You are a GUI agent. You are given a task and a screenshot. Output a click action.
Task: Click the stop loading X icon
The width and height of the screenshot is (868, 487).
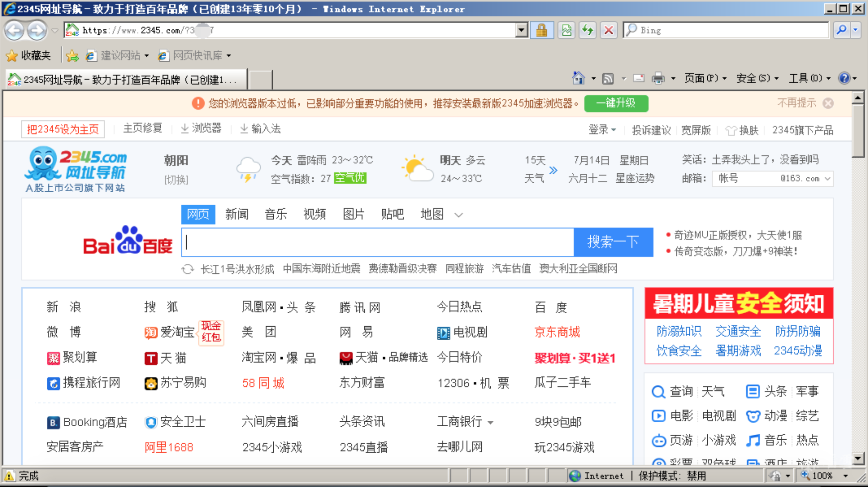pos(609,30)
